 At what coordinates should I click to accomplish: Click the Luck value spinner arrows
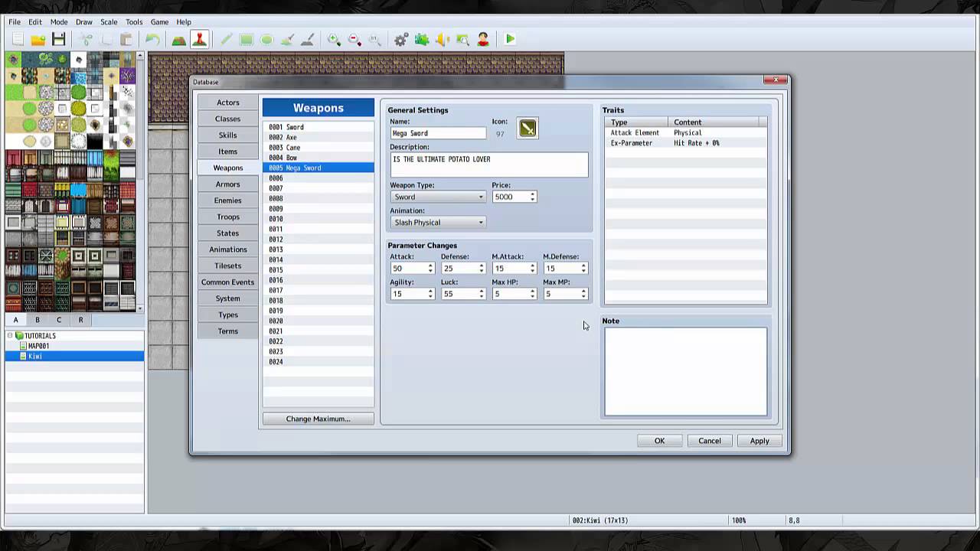pos(482,294)
